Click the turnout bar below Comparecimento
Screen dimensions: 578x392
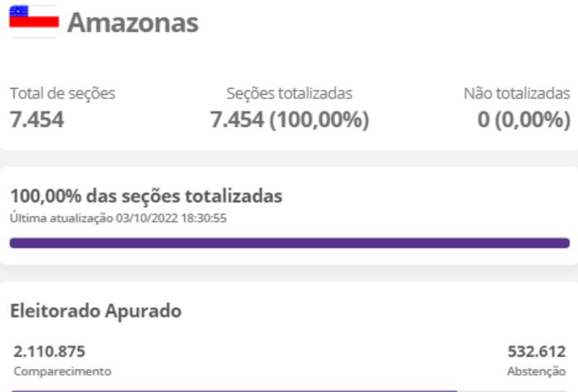click(233, 391)
